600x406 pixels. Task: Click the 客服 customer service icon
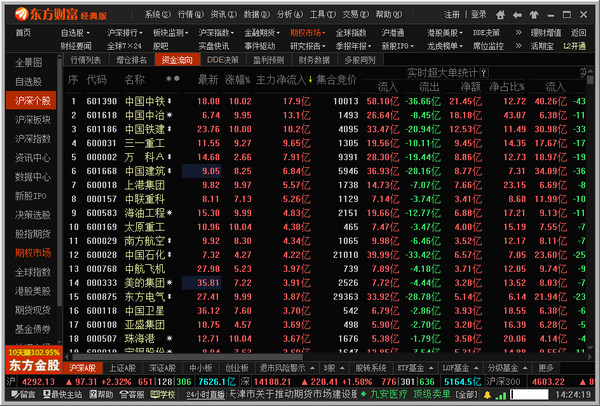click(132, 394)
